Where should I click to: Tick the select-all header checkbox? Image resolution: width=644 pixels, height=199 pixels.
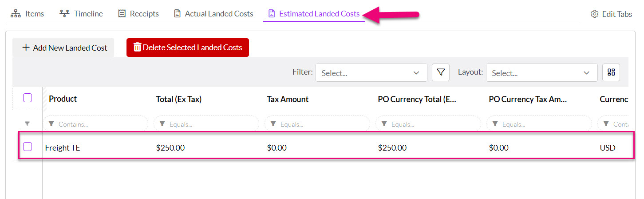(28, 98)
